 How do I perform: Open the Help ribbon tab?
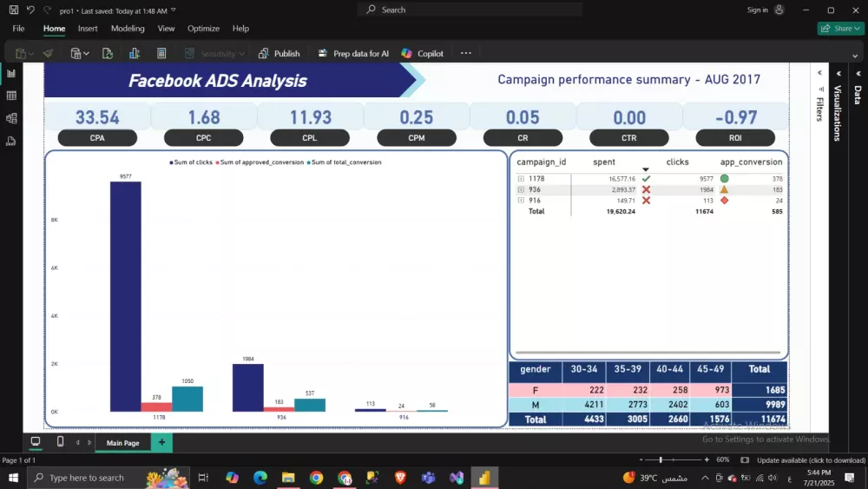coord(240,29)
